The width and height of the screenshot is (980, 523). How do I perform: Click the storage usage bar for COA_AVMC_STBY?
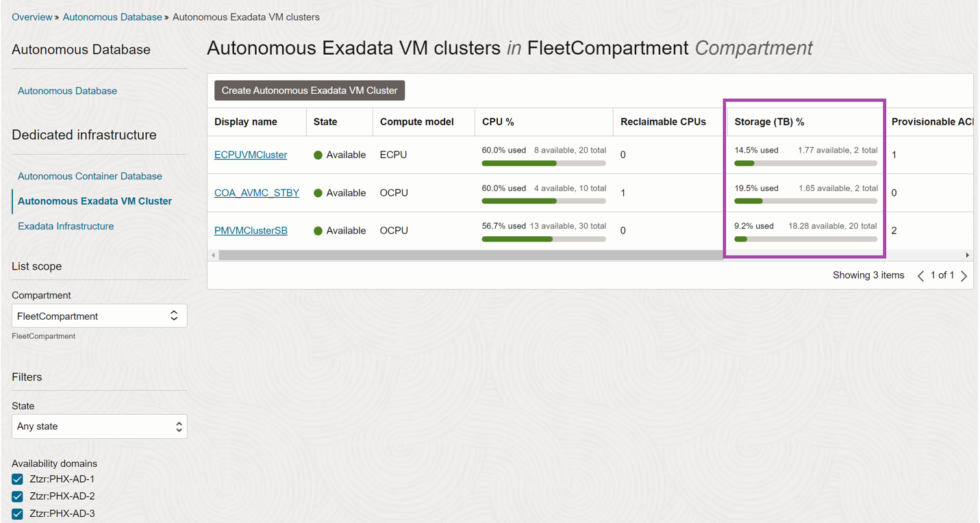[805, 201]
